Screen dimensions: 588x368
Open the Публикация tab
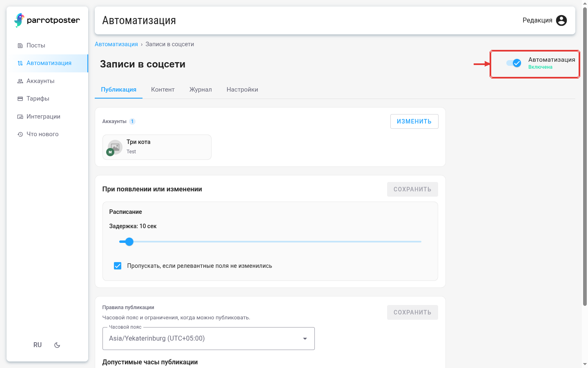click(x=118, y=90)
